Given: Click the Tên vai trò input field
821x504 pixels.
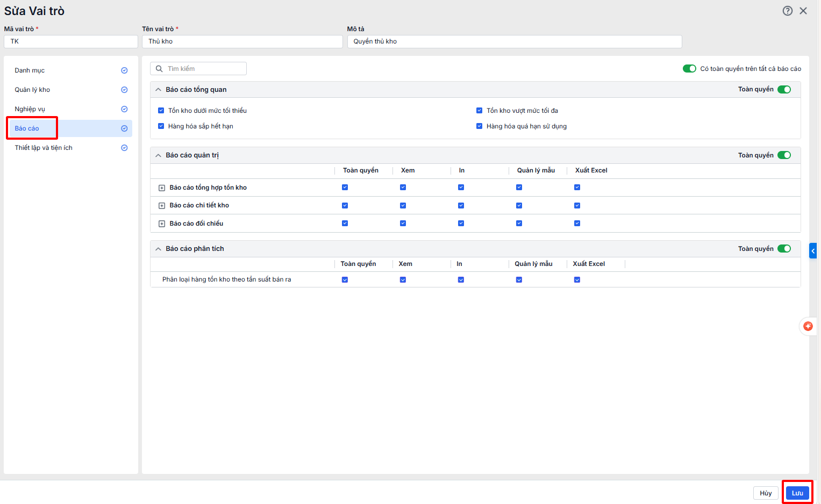Looking at the screenshot, I should (x=242, y=41).
